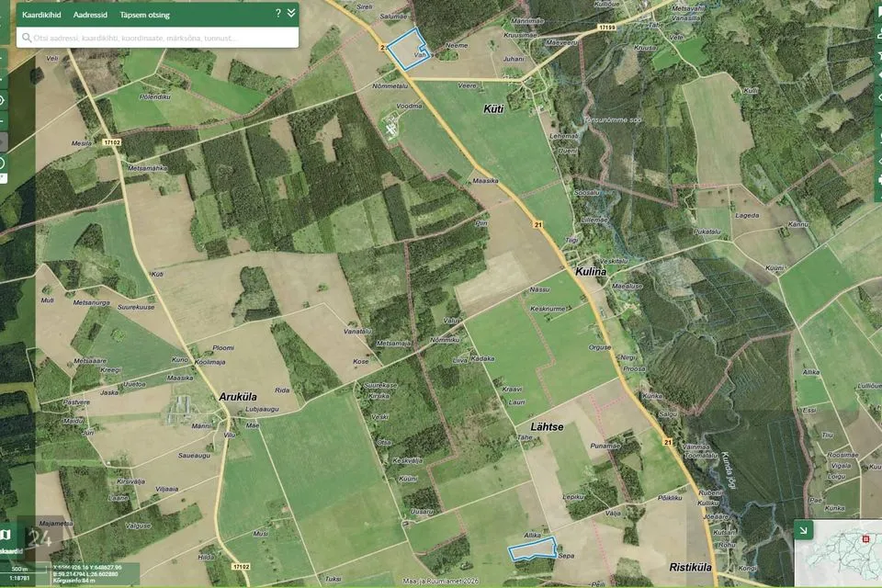This screenshot has width=882, height=588.
Task: Click the Põlendiku farm label
Action: coord(155,96)
